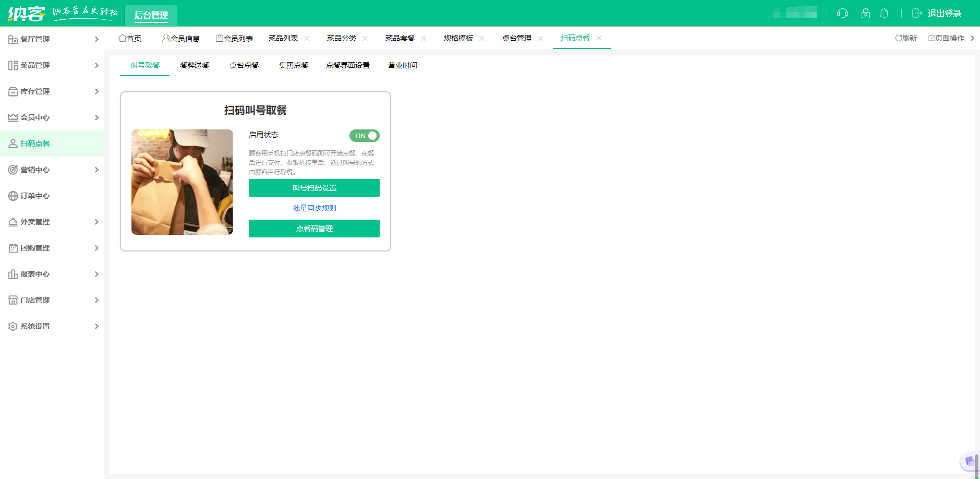Expand the 外卖管理 menu chevron

(x=96, y=222)
